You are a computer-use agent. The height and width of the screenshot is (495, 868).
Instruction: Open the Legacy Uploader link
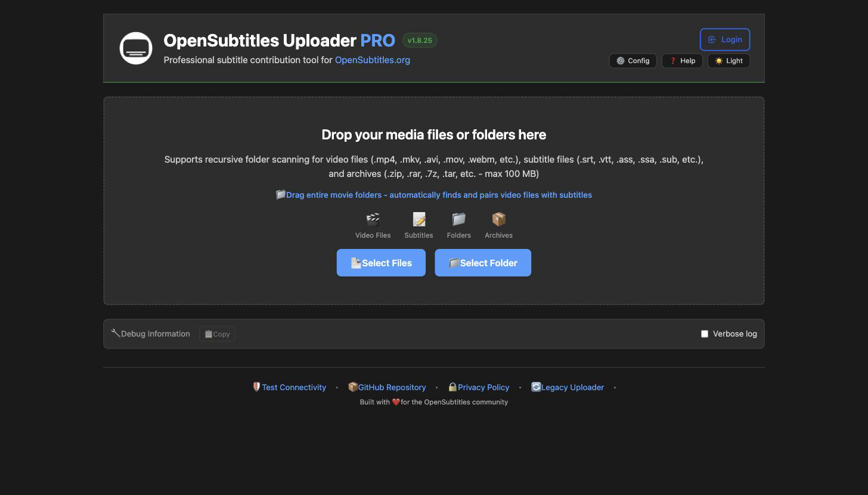(x=568, y=387)
